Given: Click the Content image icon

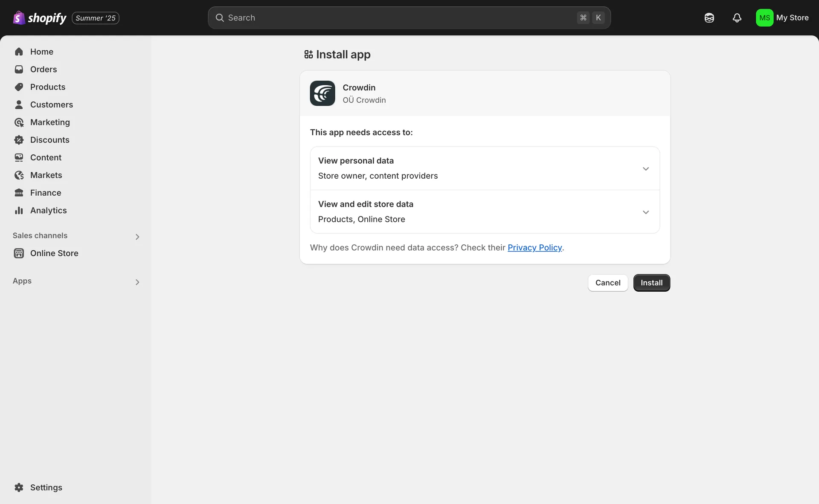Looking at the screenshot, I should (x=19, y=157).
